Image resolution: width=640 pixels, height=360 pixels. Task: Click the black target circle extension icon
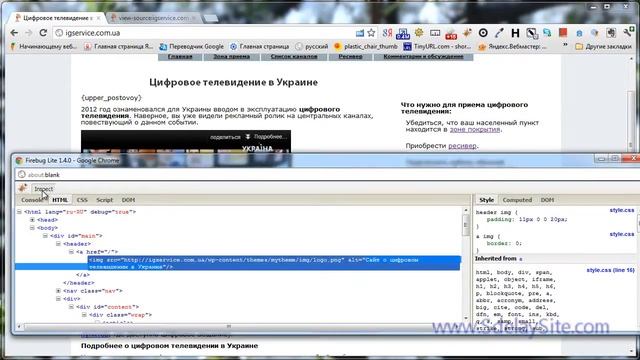tap(483, 33)
